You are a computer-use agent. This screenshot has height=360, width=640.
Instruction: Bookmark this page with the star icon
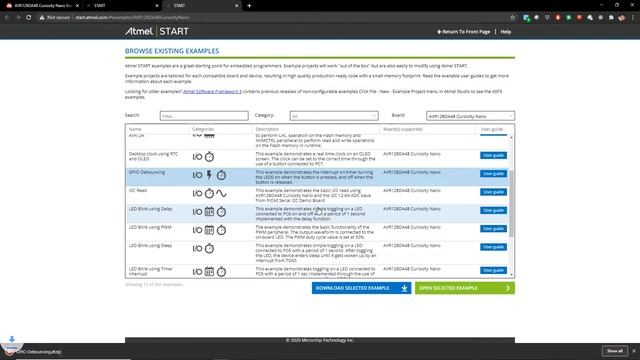pyautogui.click(x=513, y=18)
